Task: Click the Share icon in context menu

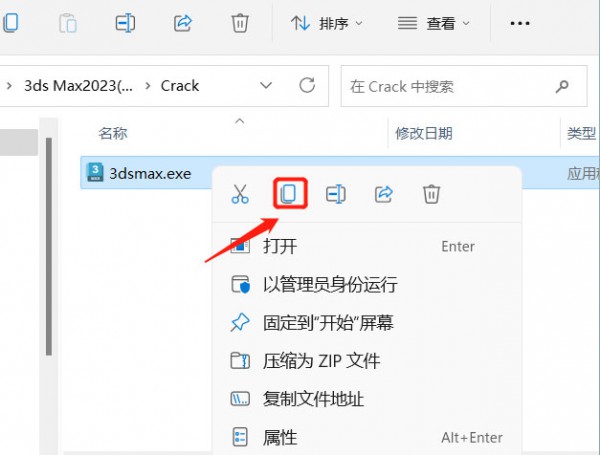Action: (384, 194)
